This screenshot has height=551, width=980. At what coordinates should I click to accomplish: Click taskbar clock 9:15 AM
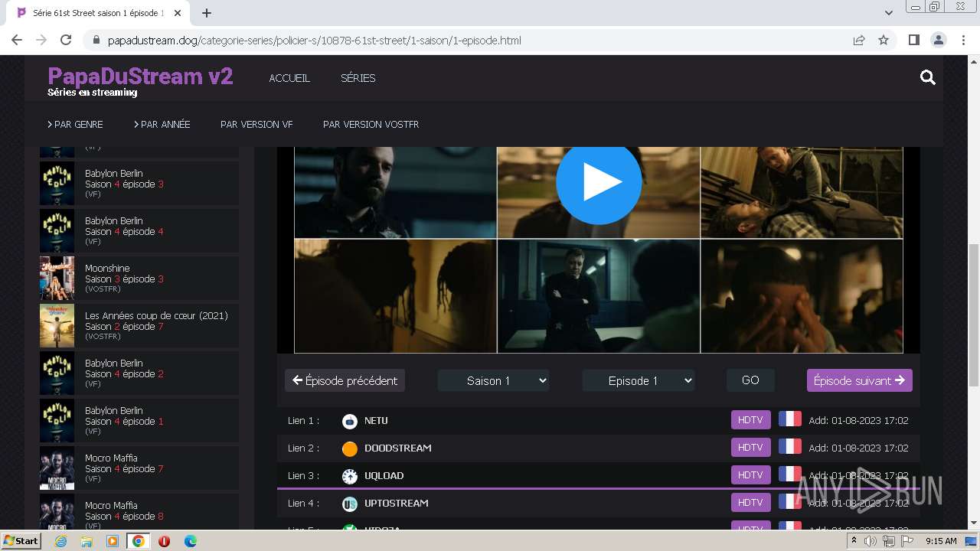coord(941,541)
